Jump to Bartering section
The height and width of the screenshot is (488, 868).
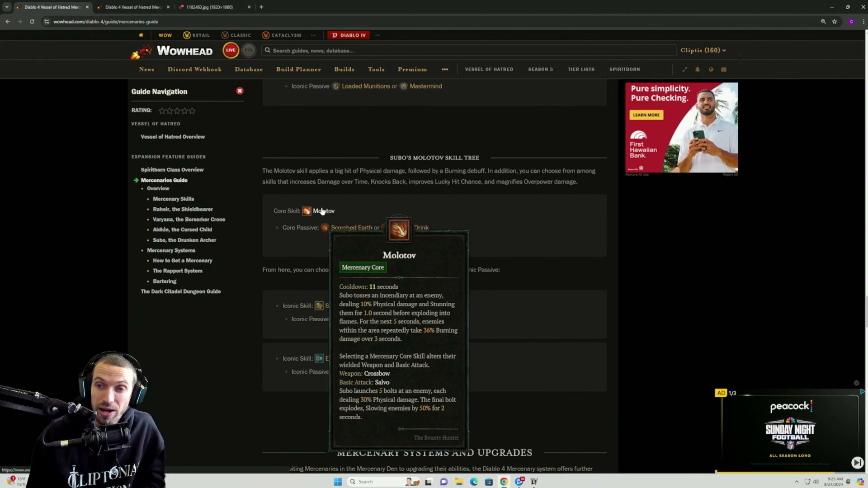coord(165,282)
